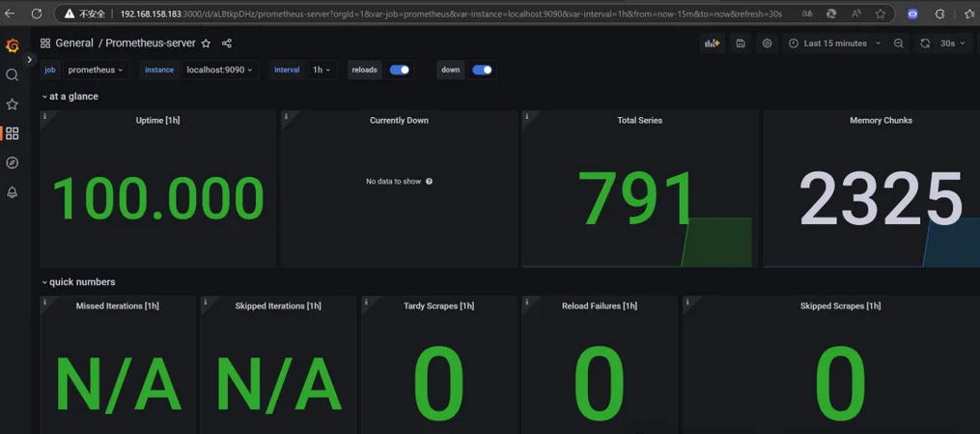The image size is (980, 434).
Task: Click the General folder breadcrumb
Action: coord(74,43)
